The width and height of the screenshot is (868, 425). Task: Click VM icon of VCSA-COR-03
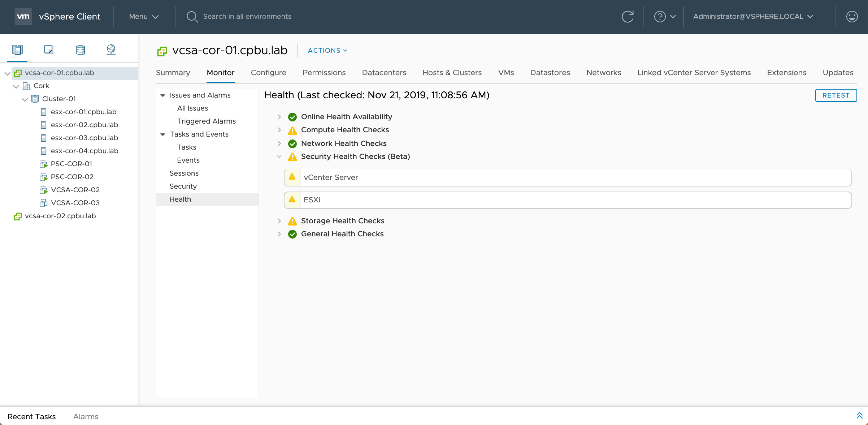43,203
